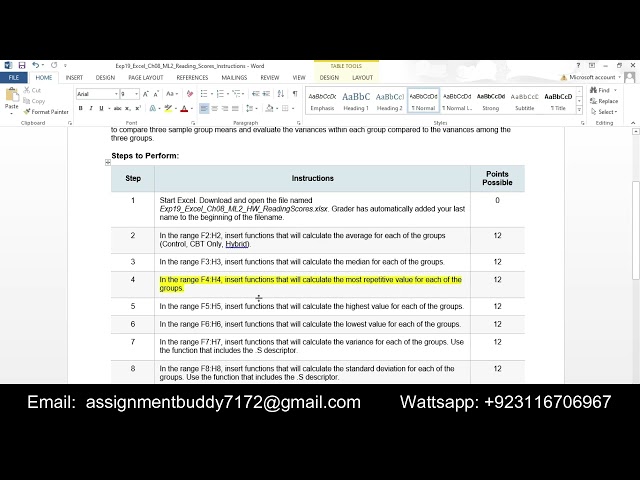Redo with the repeat arrow icon
Image resolution: width=640 pixels, height=480 pixels.
pyautogui.click(x=54, y=65)
